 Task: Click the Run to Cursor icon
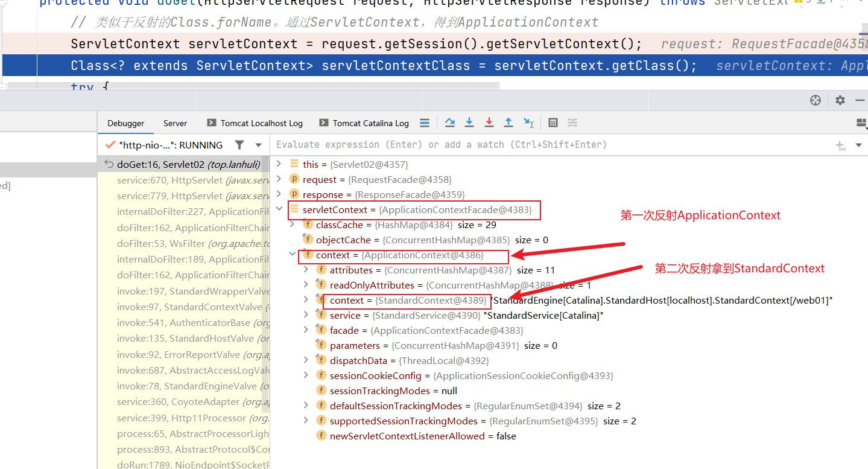pos(528,123)
